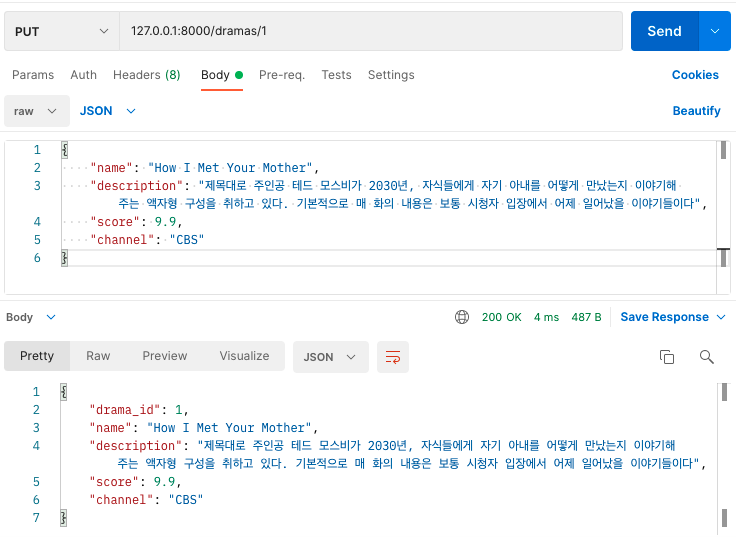Click line number 7 in response viewer
The width and height of the screenshot is (736, 537).
pyautogui.click(x=36, y=518)
